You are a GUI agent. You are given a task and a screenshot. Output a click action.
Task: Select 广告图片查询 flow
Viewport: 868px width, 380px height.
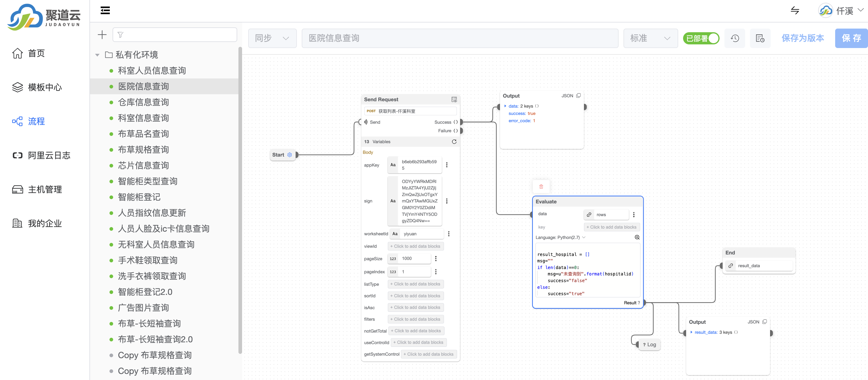[143, 308]
